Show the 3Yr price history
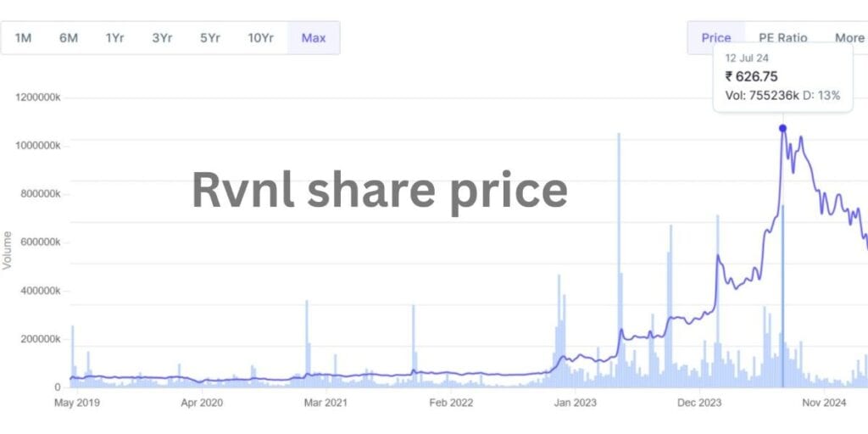The image size is (868, 434). pyautogui.click(x=162, y=38)
